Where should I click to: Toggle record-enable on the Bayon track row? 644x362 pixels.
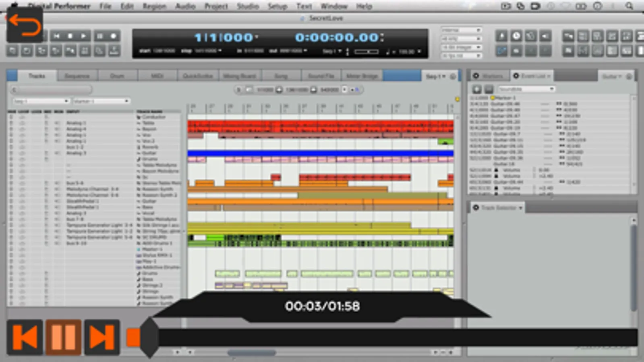tap(46, 129)
